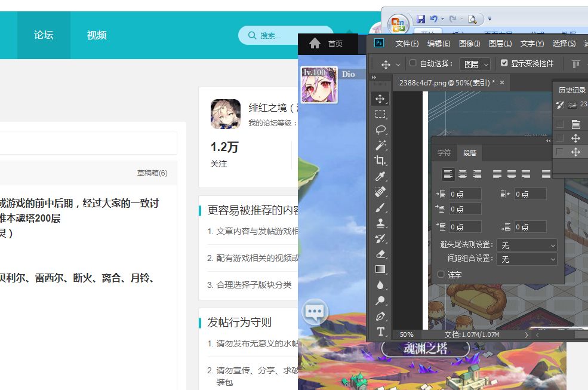Open the 间距组合设置 dropdown
The image size is (588, 390).
pyautogui.click(x=527, y=259)
